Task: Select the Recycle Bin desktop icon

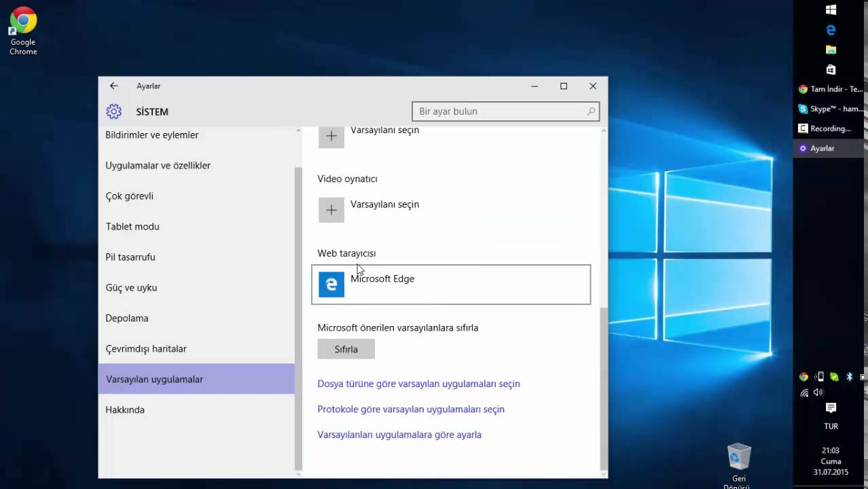Action: coord(738,458)
